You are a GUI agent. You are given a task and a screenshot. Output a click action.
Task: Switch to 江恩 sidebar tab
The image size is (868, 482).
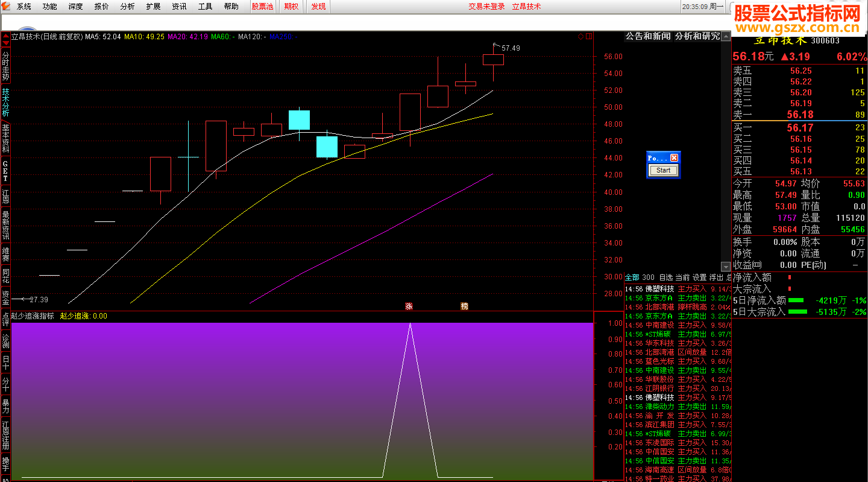pyautogui.click(x=5, y=196)
